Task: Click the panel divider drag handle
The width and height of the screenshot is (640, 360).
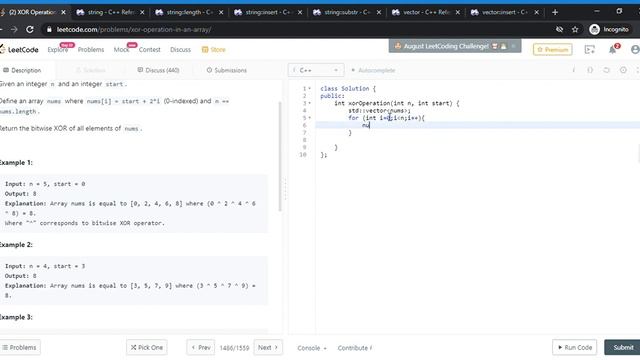Action: coord(285,190)
